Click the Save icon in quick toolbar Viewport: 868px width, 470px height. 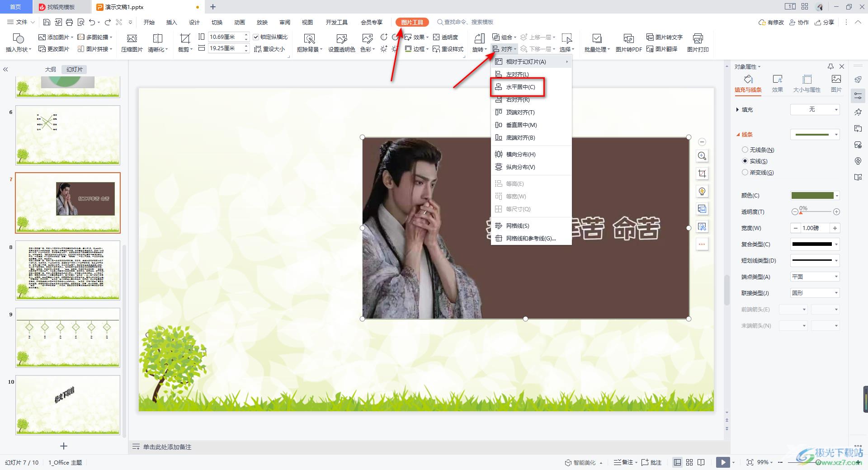47,22
